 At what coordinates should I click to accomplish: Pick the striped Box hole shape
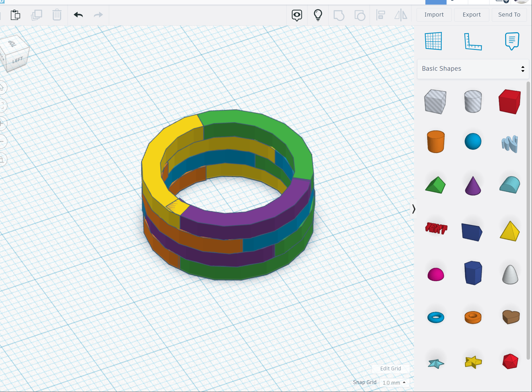pos(435,101)
